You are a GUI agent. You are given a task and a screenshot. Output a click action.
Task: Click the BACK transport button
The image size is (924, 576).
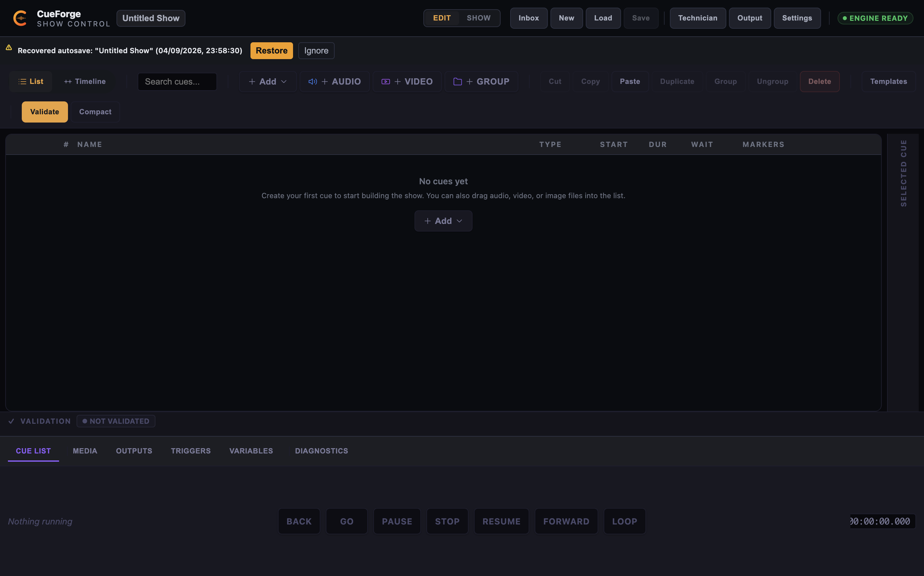click(x=299, y=521)
